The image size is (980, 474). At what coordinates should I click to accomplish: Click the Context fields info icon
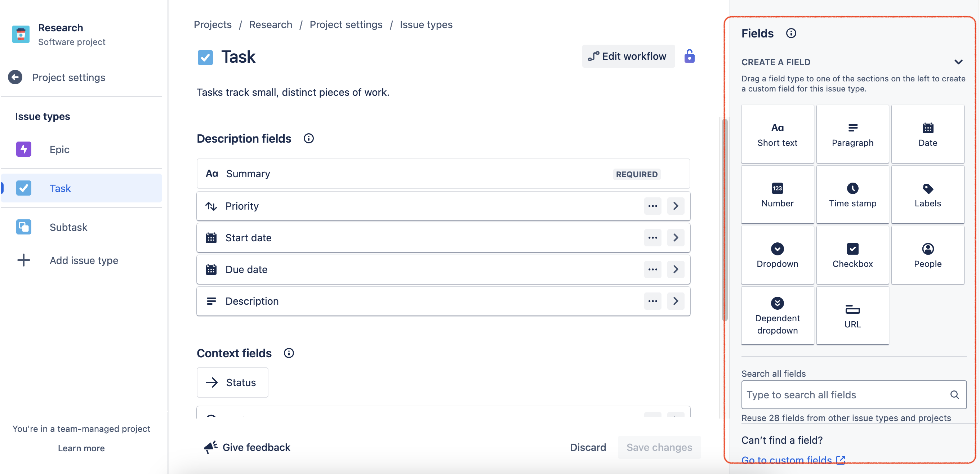[289, 353]
